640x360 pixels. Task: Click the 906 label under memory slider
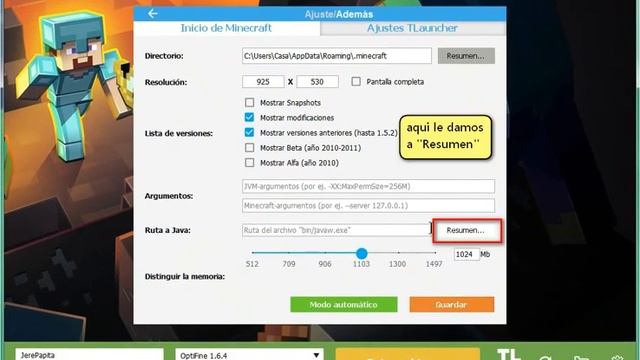tap(325, 264)
